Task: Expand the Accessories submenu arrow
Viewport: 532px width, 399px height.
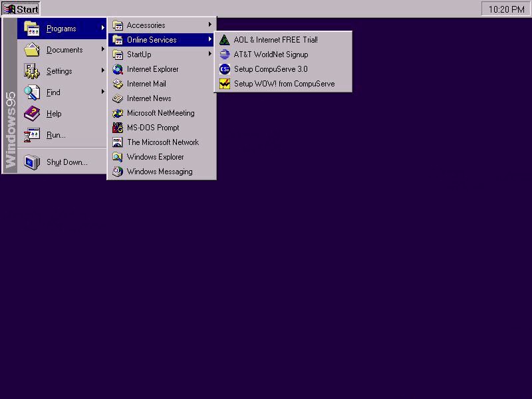Action: (210, 25)
